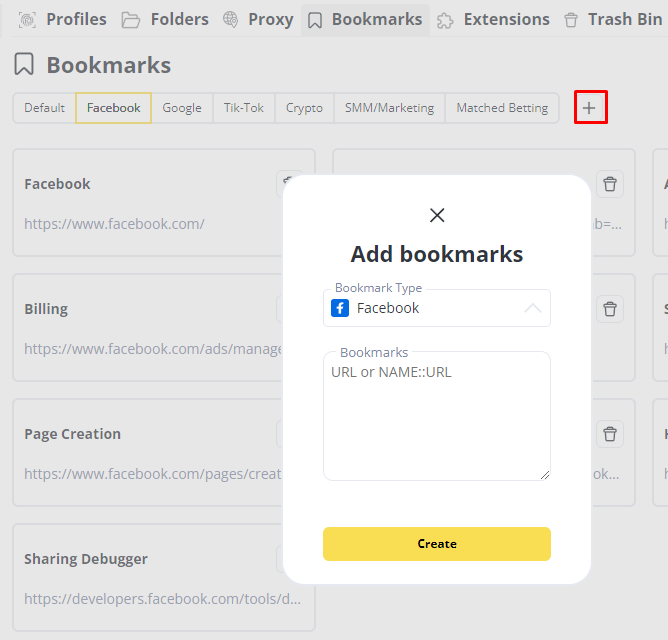
Task: Click the bookmark icon in top navigation
Action: 315,20
